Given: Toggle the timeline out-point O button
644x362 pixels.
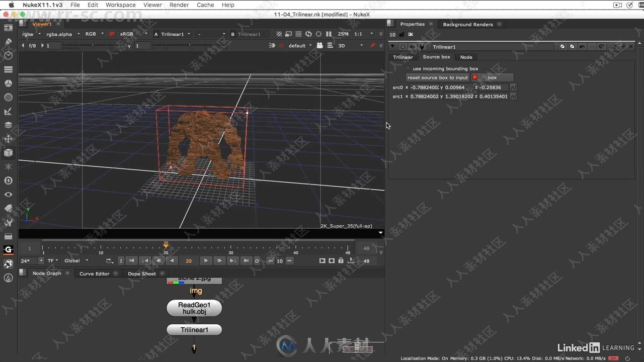Looking at the screenshot, I should click(257, 260).
